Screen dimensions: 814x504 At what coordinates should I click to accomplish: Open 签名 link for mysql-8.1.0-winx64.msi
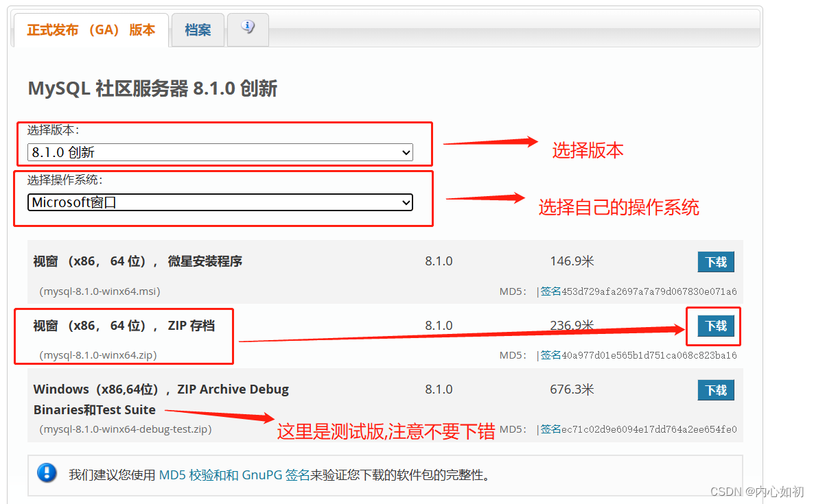point(551,291)
